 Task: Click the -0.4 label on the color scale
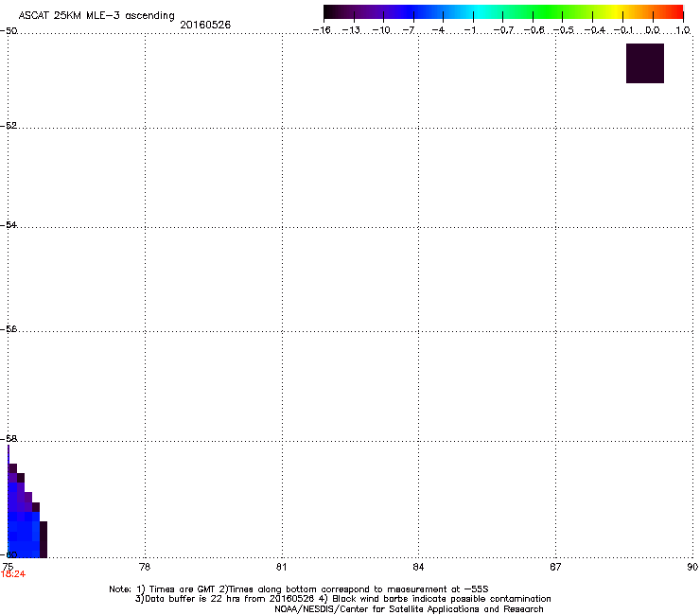coord(595,30)
